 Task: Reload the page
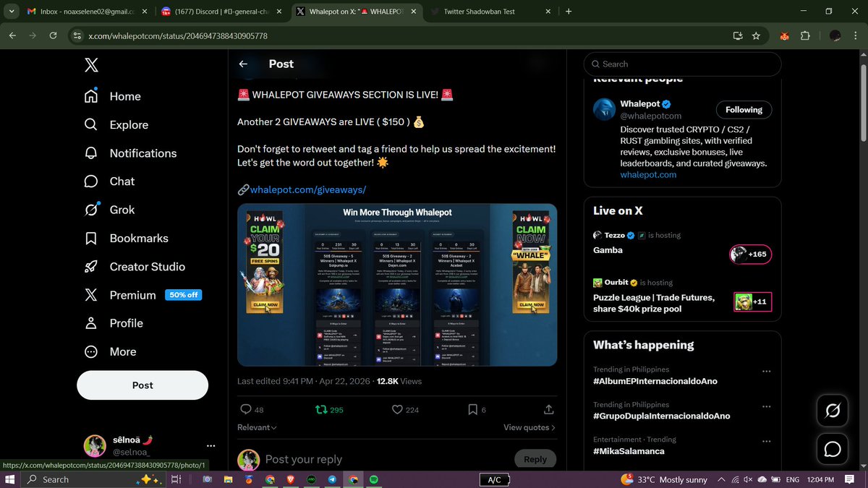(x=53, y=35)
